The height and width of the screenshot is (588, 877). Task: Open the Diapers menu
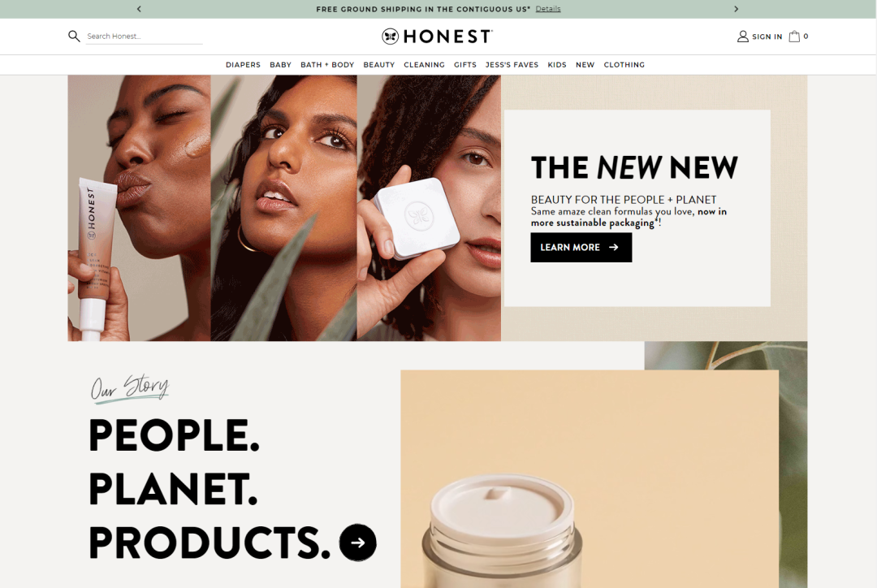click(x=243, y=65)
